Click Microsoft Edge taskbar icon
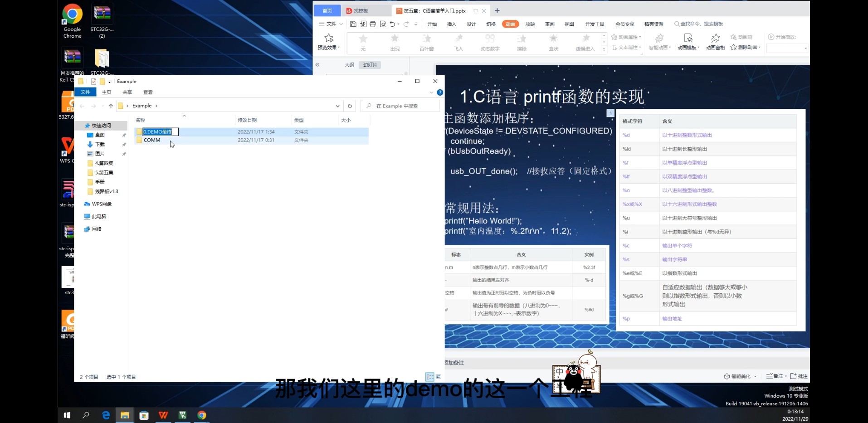 106,415
